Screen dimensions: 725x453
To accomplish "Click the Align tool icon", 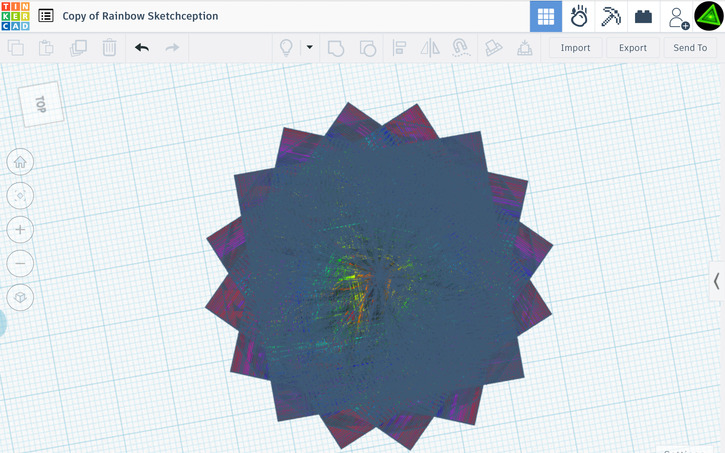I will pos(399,48).
